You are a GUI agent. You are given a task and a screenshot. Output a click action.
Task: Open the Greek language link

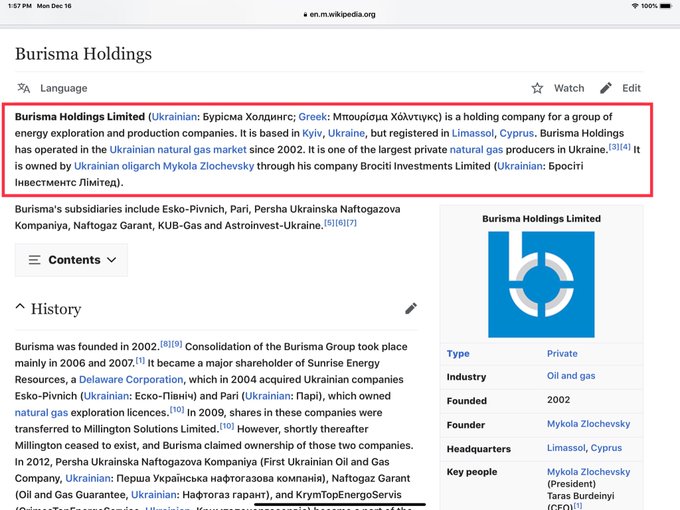click(312, 117)
